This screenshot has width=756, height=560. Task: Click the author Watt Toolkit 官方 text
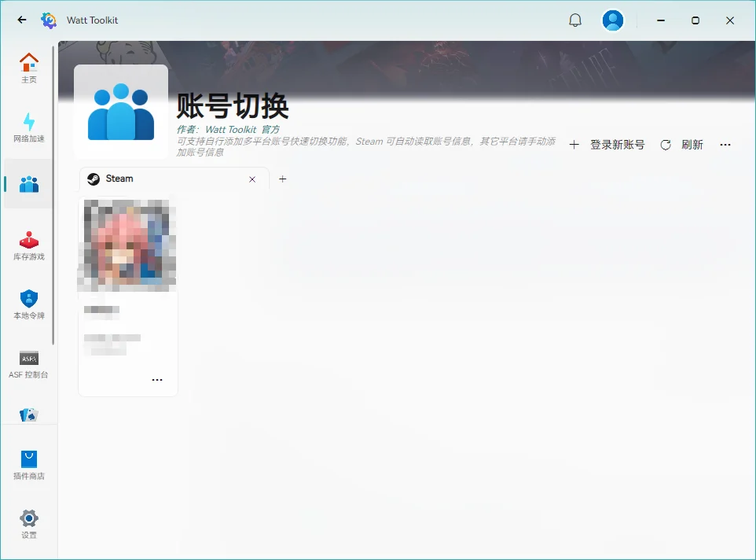pos(228,129)
